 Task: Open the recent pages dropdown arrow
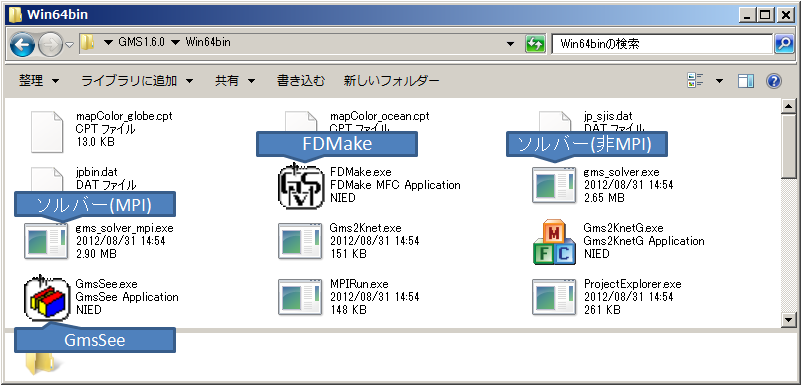70,44
